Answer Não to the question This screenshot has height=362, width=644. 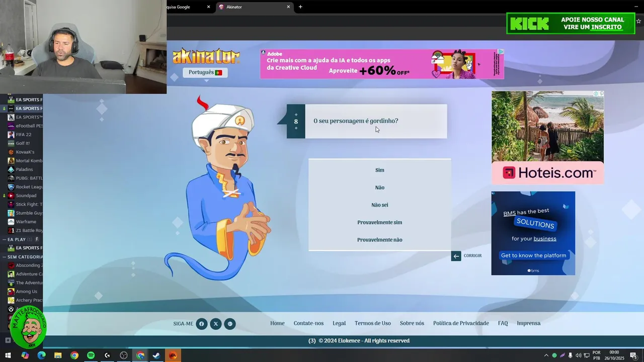coord(380,188)
